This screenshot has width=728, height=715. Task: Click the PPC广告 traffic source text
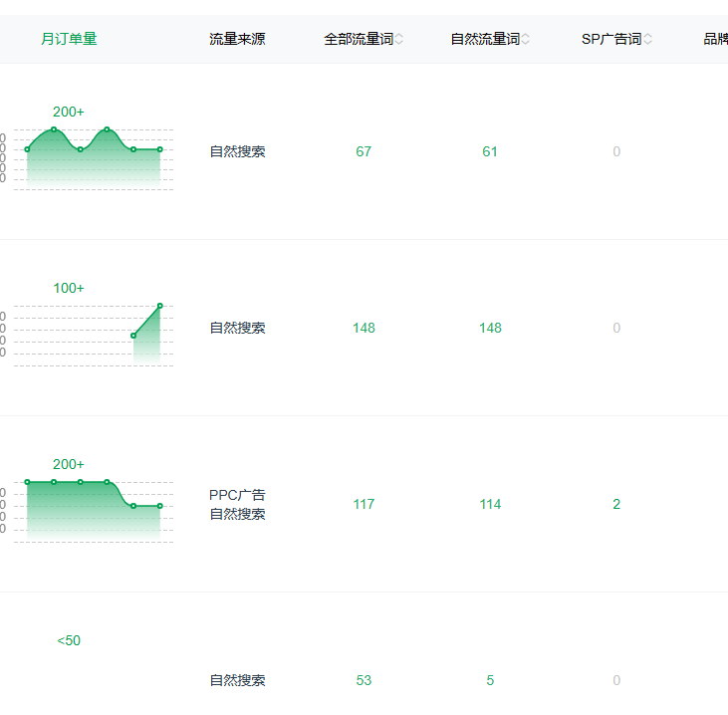tap(237, 495)
